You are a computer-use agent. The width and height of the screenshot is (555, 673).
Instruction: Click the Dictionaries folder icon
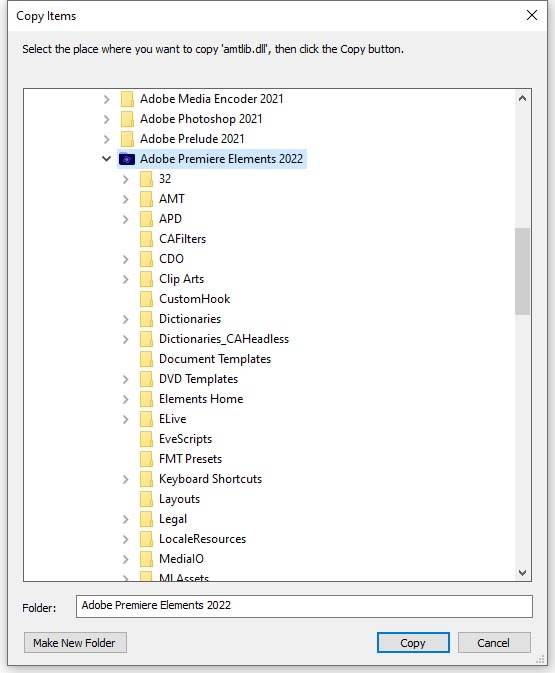point(146,319)
